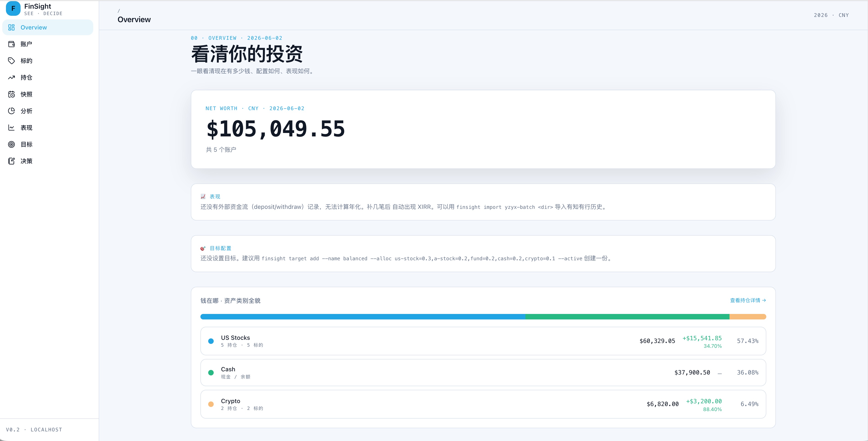Open the 快照 page
Screen dimensions: 868x441
(x=48, y=94)
